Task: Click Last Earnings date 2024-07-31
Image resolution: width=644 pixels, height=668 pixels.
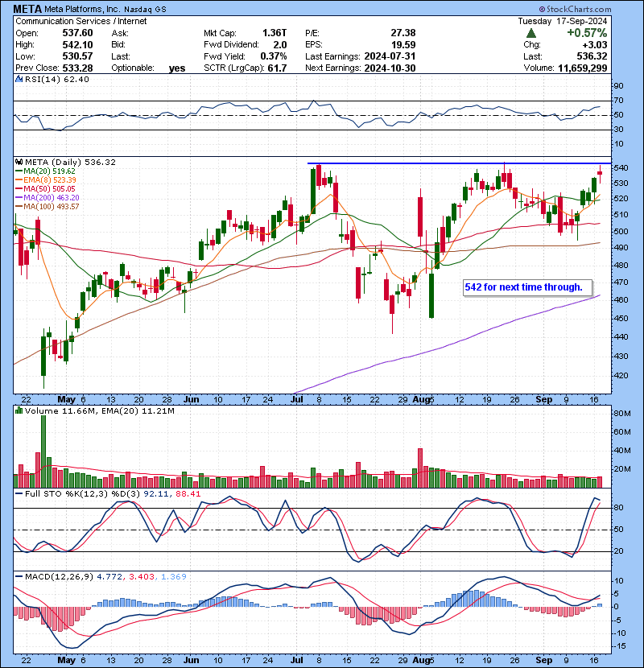Action: click(390, 56)
